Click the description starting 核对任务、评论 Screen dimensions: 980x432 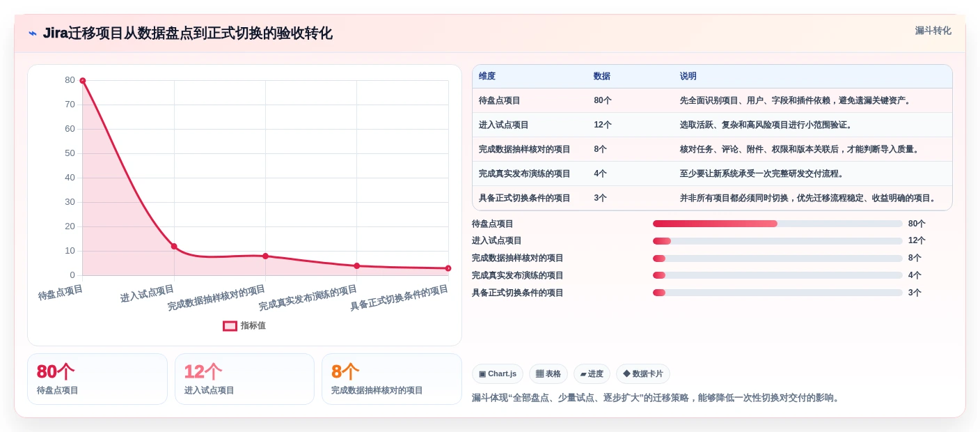pos(801,149)
